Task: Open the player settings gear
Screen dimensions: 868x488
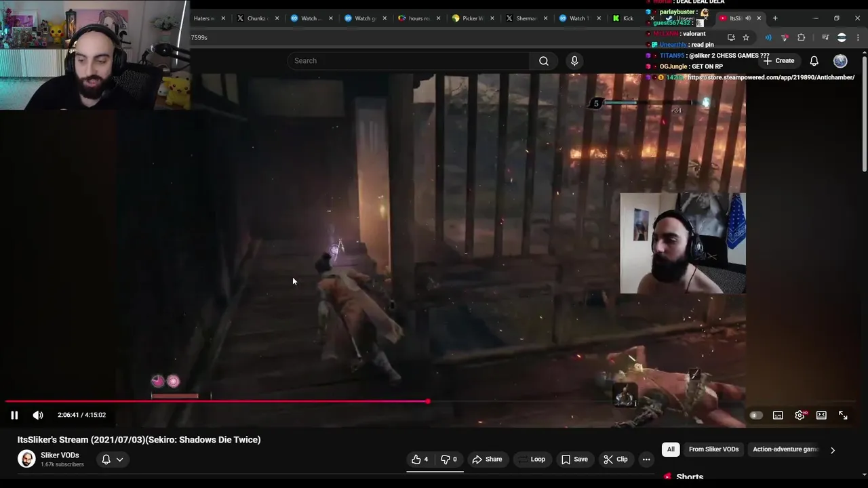Action: point(800,415)
